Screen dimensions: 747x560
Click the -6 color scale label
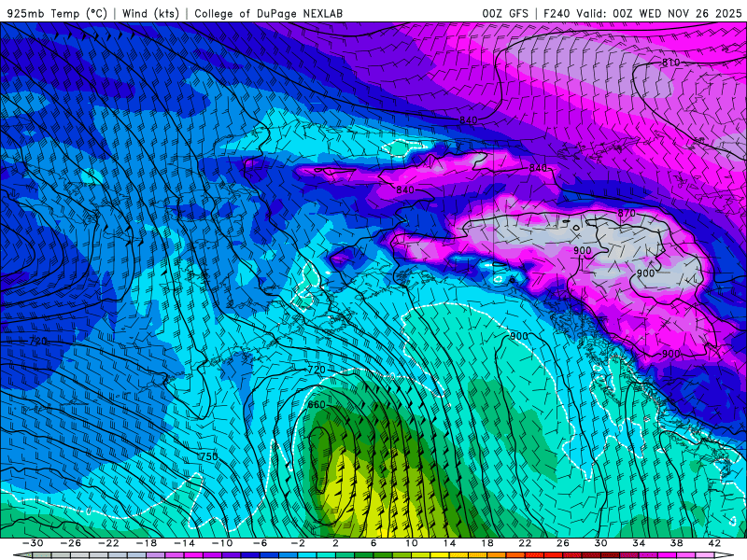[261, 543]
